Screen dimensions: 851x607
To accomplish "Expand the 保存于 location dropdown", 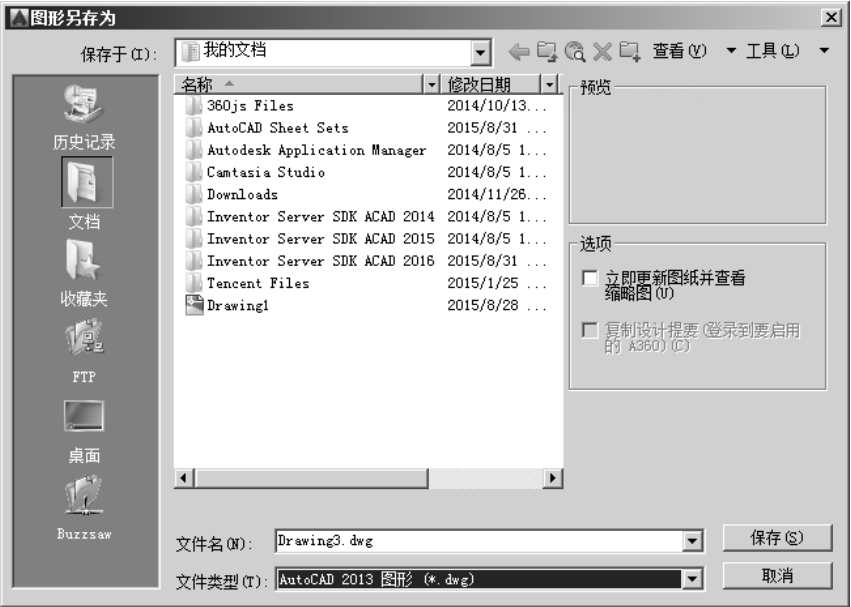I will (x=480, y=53).
